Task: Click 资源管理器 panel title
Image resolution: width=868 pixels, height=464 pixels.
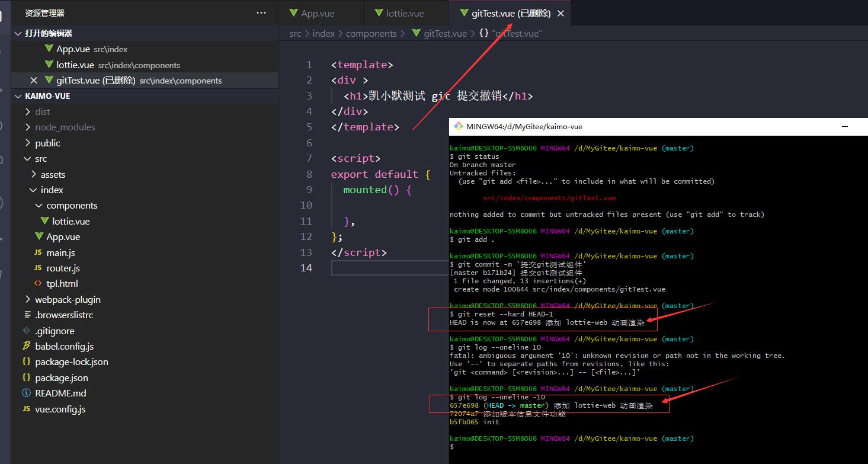Action: [44, 12]
